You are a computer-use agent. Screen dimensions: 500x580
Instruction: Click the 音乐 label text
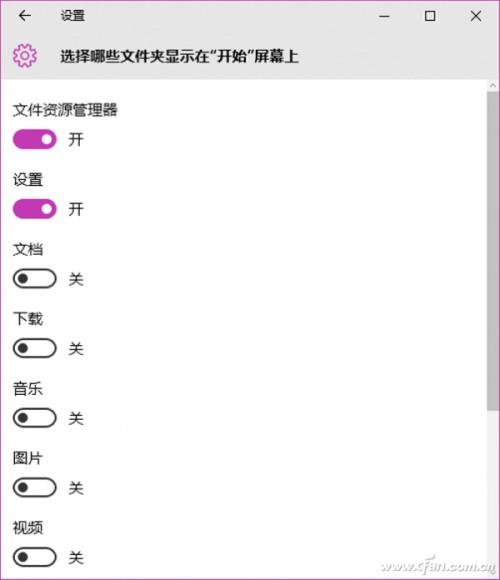[x=28, y=388]
